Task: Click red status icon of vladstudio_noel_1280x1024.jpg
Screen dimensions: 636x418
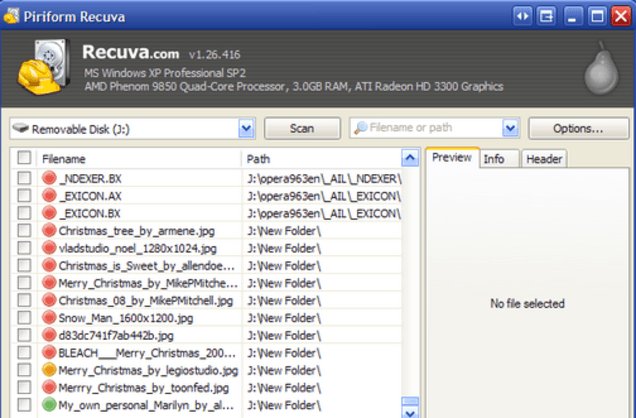Action: [x=49, y=248]
